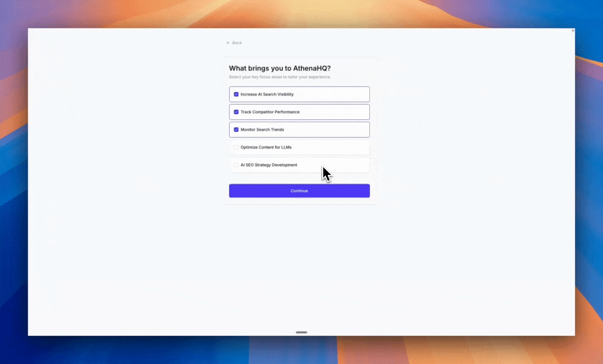Click the "Select your key focus areas" subtitle
The height and width of the screenshot is (364, 603).
click(280, 77)
